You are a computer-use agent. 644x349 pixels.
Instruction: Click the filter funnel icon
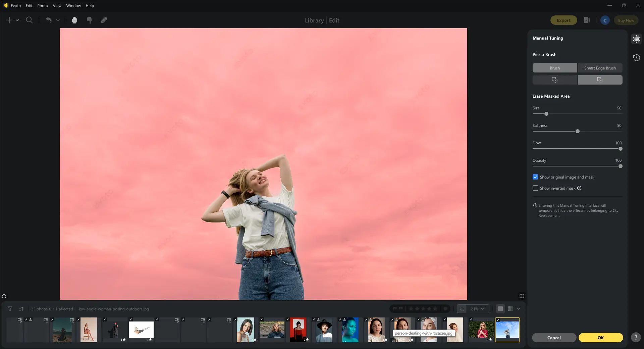(10, 309)
